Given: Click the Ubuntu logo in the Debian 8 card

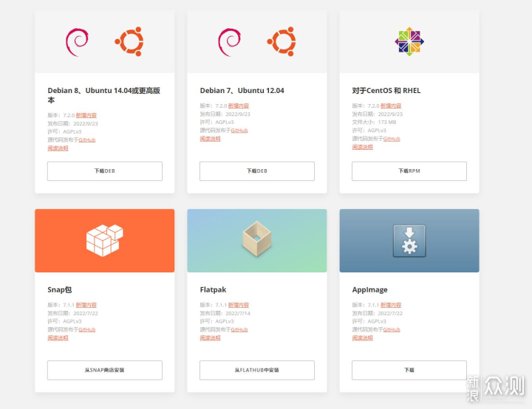Looking at the screenshot, I should point(129,41).
